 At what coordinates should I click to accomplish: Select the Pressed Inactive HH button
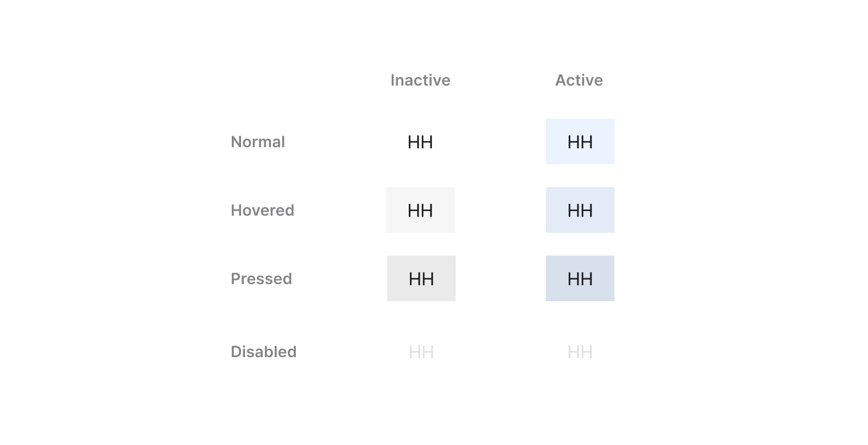[x=421, y=279]
